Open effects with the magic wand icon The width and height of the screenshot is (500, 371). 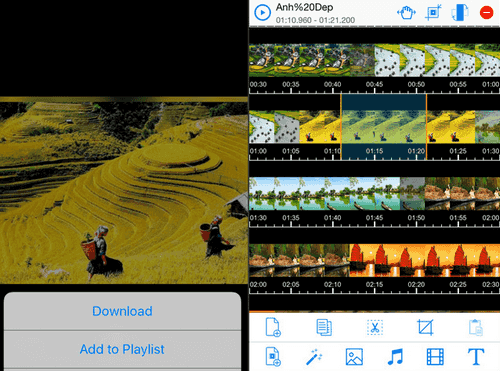point(314,357)
